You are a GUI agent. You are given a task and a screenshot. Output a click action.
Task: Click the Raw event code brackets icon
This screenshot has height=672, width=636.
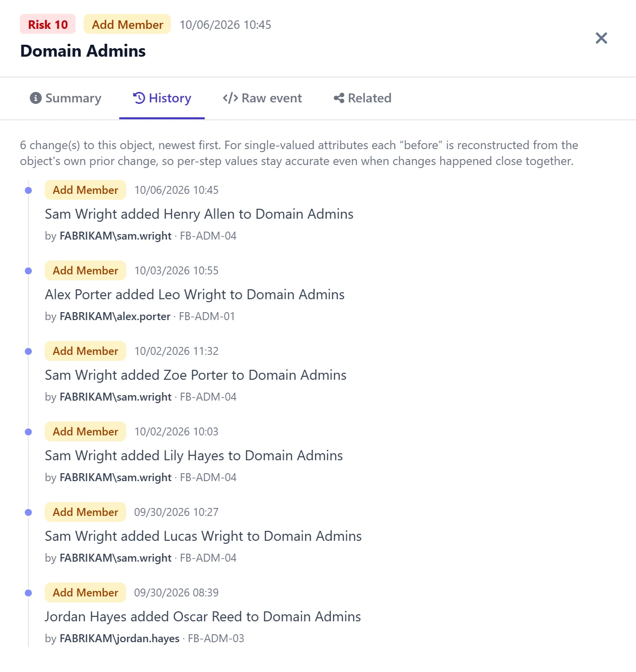pyautogui.click(x=230, y=98)
